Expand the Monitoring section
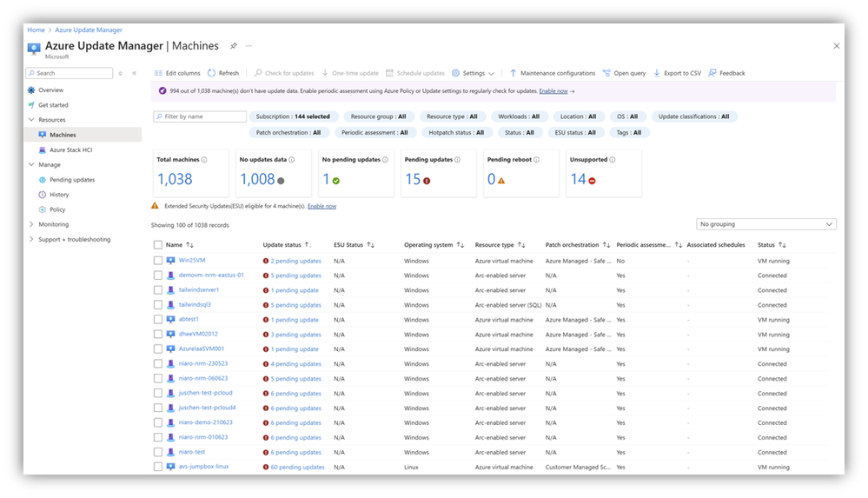 (x=31, y=224)
